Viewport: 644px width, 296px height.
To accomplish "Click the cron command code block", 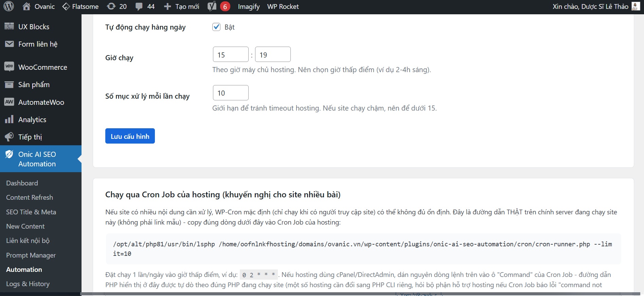I will tap(363, 249).
